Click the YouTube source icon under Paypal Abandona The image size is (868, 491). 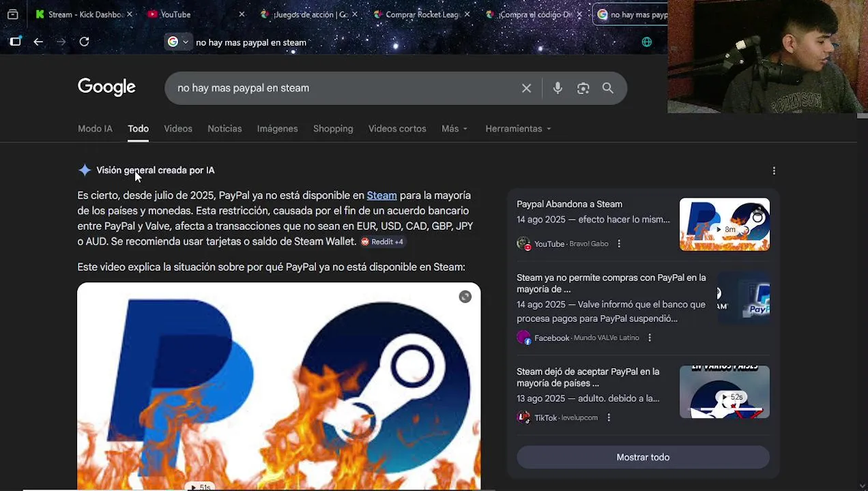[523, 243]
